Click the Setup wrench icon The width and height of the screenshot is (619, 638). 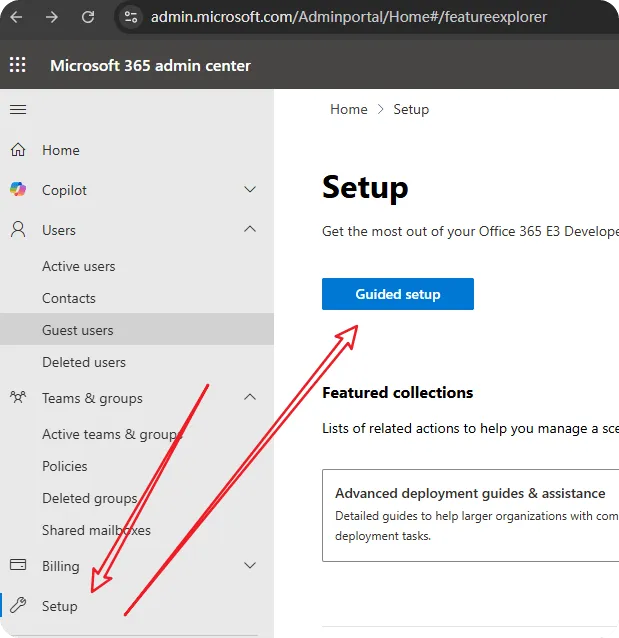(x=18, y=605)
